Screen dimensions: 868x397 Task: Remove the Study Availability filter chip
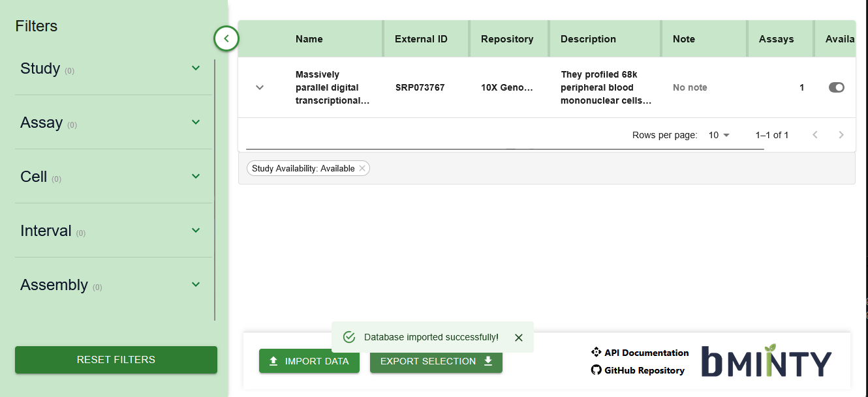[362, 168]
